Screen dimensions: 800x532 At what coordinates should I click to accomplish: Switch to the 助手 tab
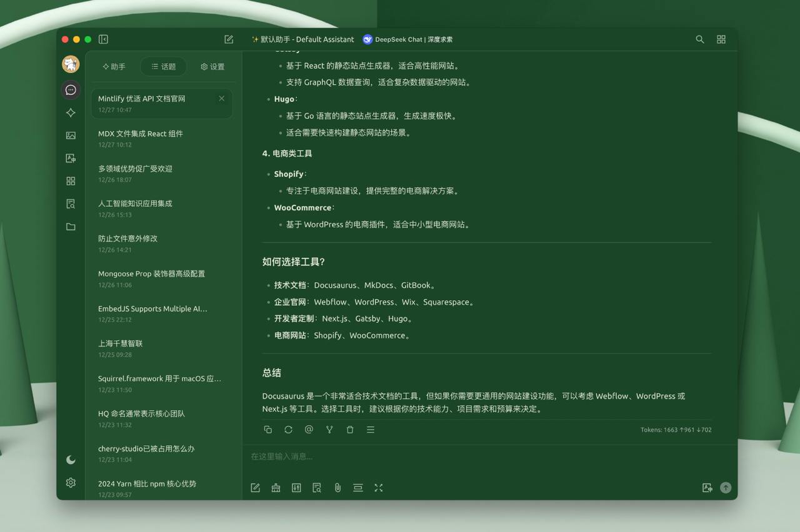click(x=114, y=67)
